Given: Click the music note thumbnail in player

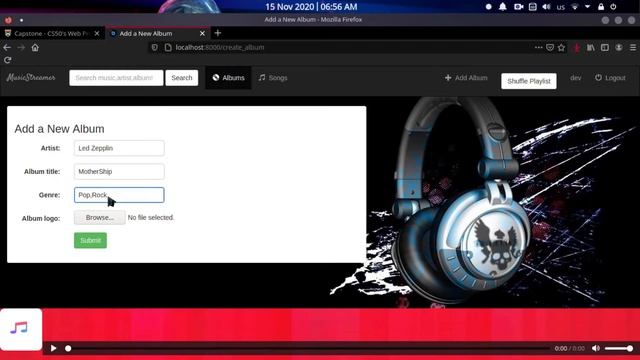Looking at the screenshot, I should 20,329.
